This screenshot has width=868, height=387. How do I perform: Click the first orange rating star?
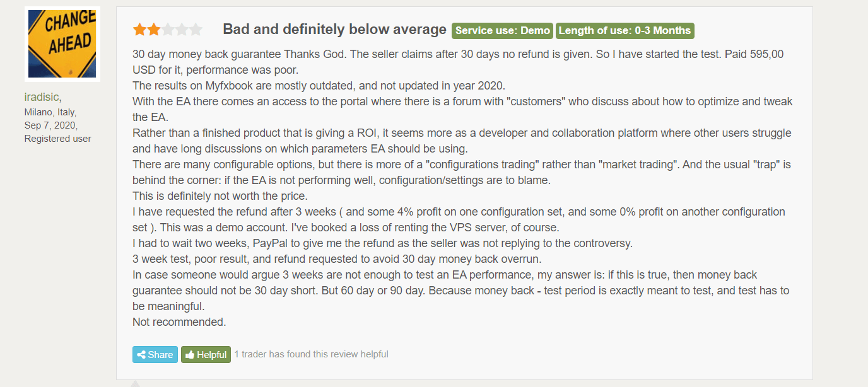coord(139,29)
